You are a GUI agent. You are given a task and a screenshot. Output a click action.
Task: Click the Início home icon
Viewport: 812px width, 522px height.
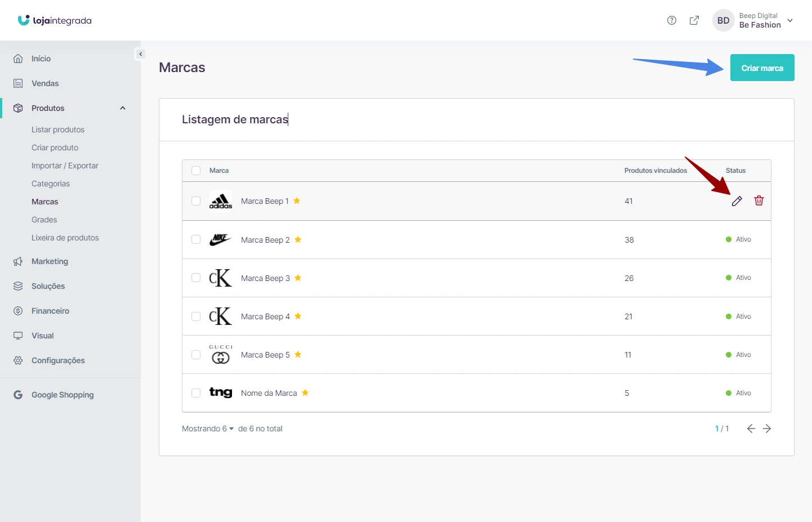18,59
